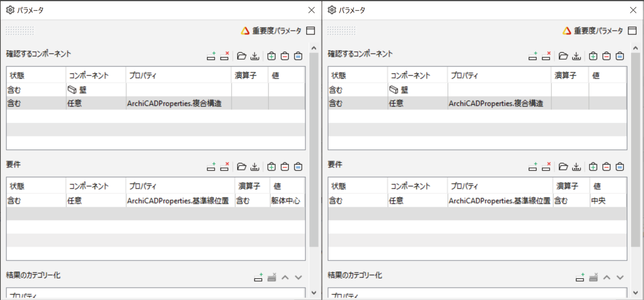Add a row to the left 確認するコンポーネント table

point(211,56)
